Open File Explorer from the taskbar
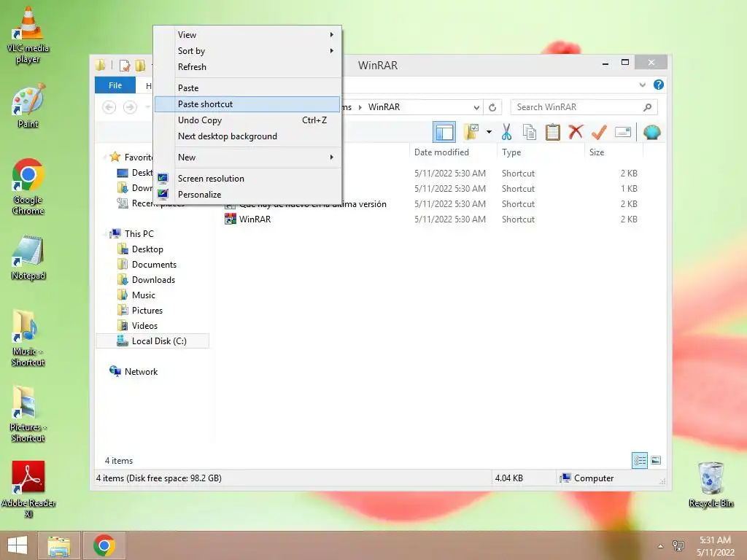The height and width of the screenshot is (560, 747). pos(58,545)
